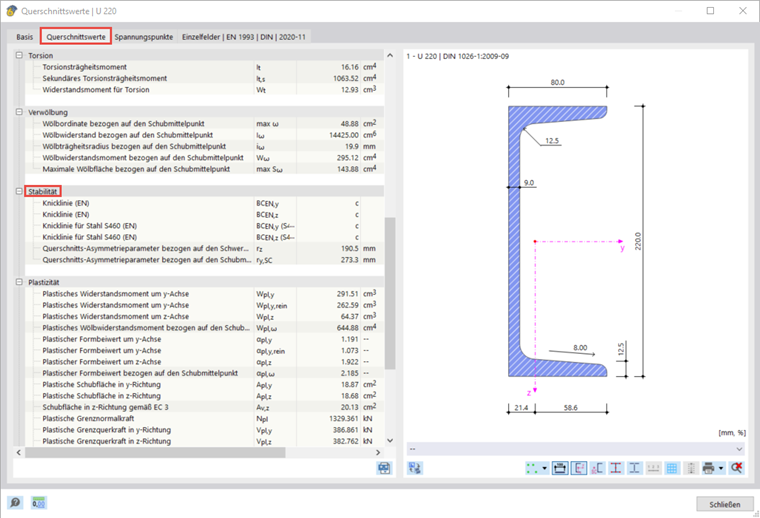Click the 58.6 bottom dimension label
Viewport: 760px width, 518px height.
[x=570, y=408]
